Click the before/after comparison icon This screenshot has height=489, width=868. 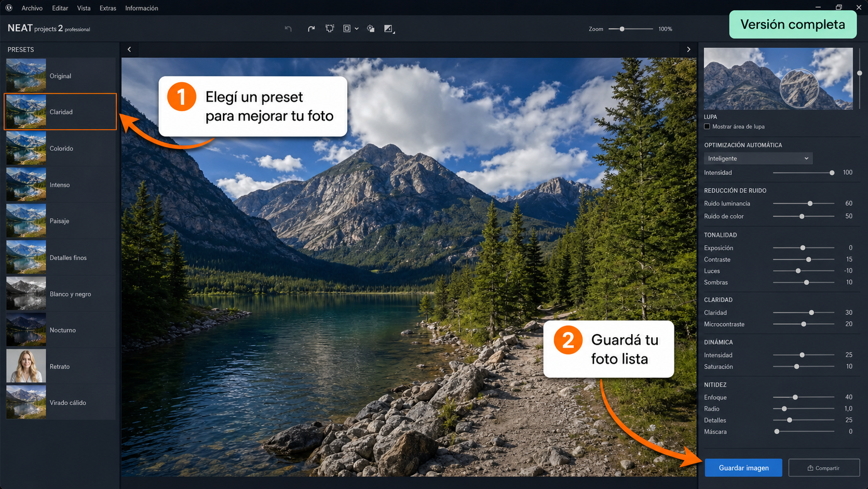coord(388,29)
